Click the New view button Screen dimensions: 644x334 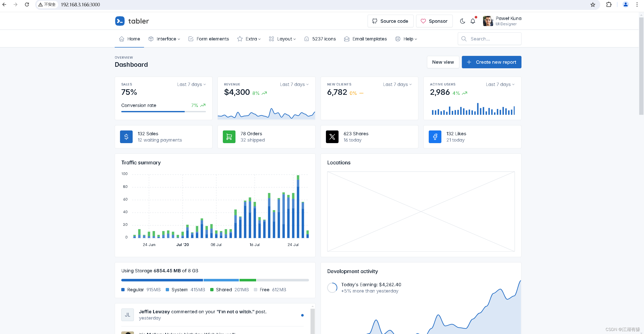pos(443,62)
